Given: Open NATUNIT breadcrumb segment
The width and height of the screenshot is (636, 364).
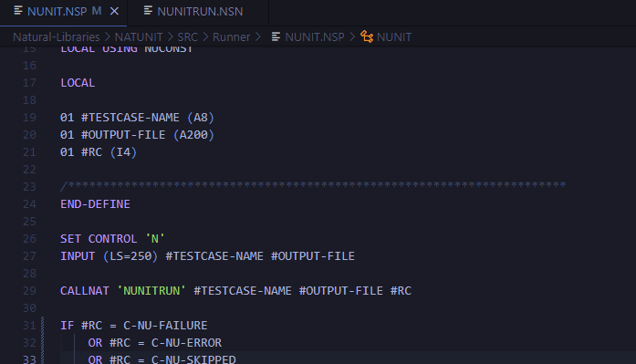Looking at the screenshot, I should [139, 36].
